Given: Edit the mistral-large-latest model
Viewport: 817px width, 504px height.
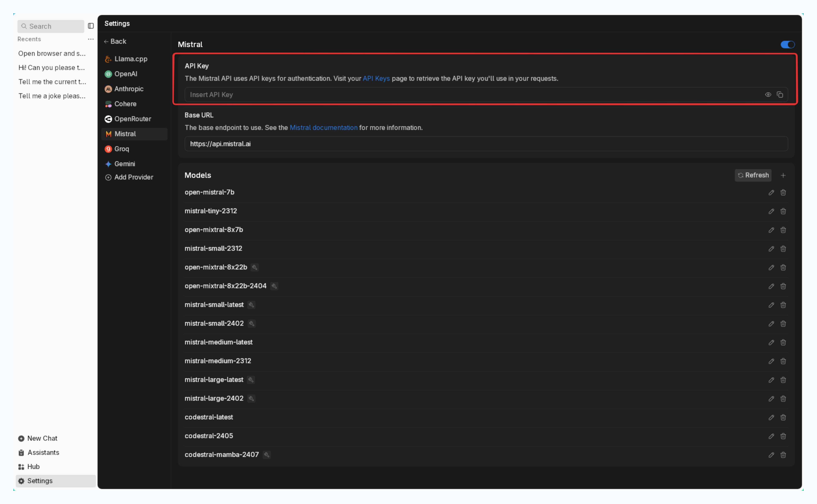Looking at the screenshot, I should click(x=771, y=380).
